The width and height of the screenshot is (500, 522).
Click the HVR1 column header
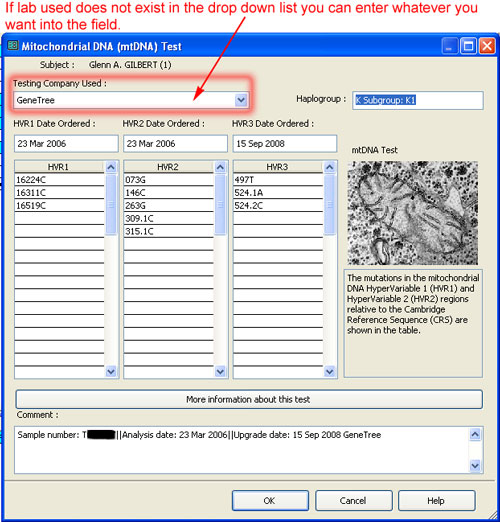59,167
